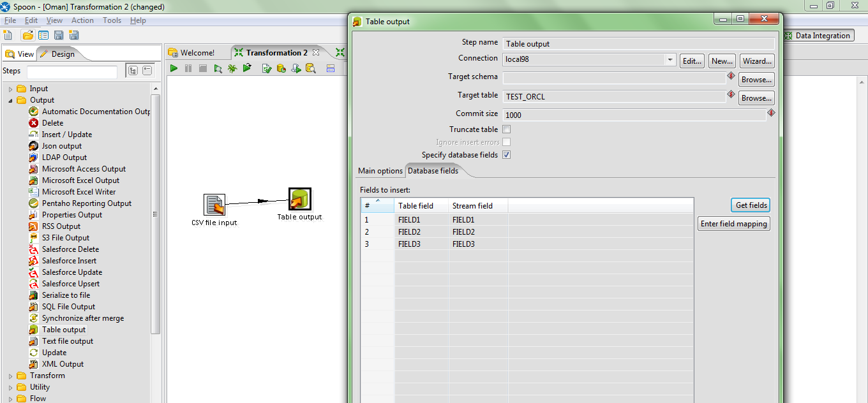Switch to the View panel tab

tap(20, 54)
